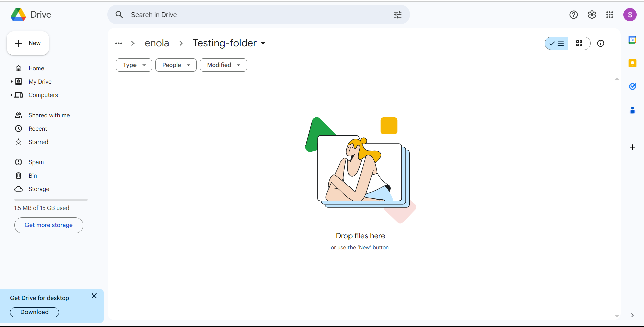Click the Get more storage button
Image resolution: width=644 pixels, height=327 pixels.
(x=49, y=225)
